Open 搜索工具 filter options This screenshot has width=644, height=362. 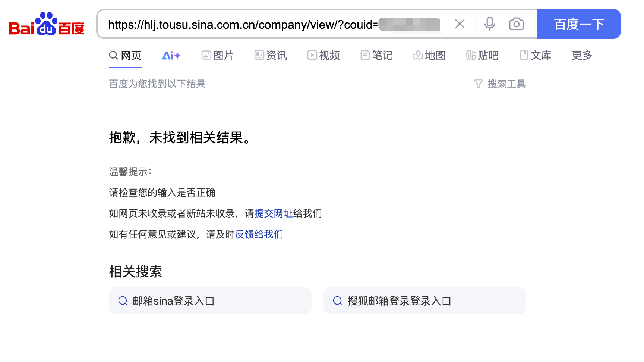tap(500, 84)
